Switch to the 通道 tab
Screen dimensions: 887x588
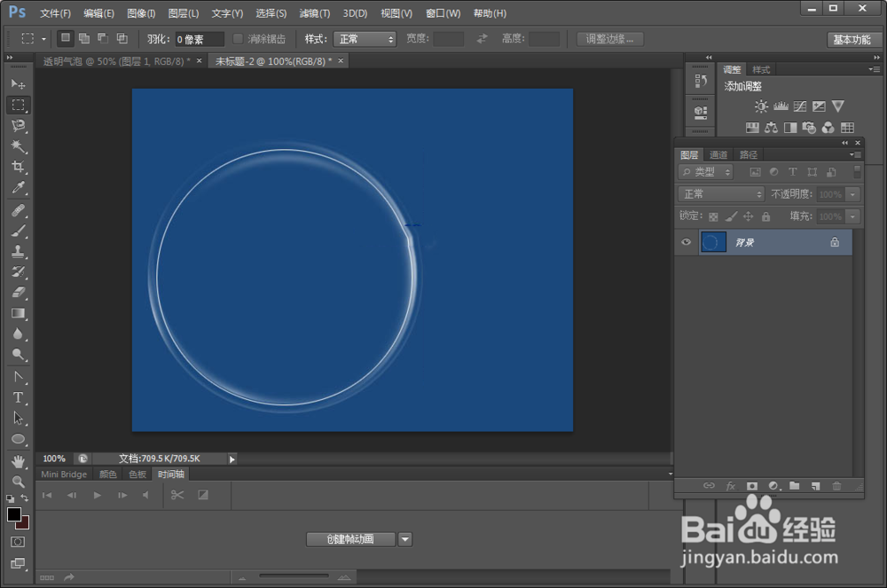[718, 154]
